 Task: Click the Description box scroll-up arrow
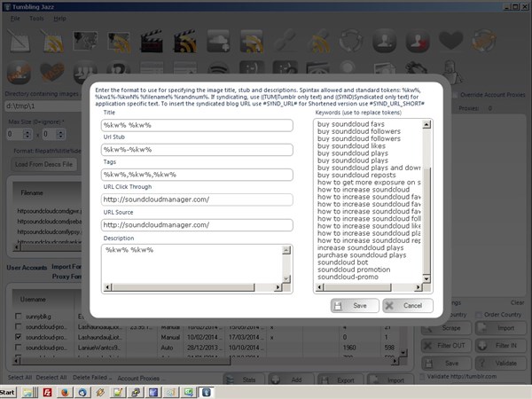pos(286,250)
